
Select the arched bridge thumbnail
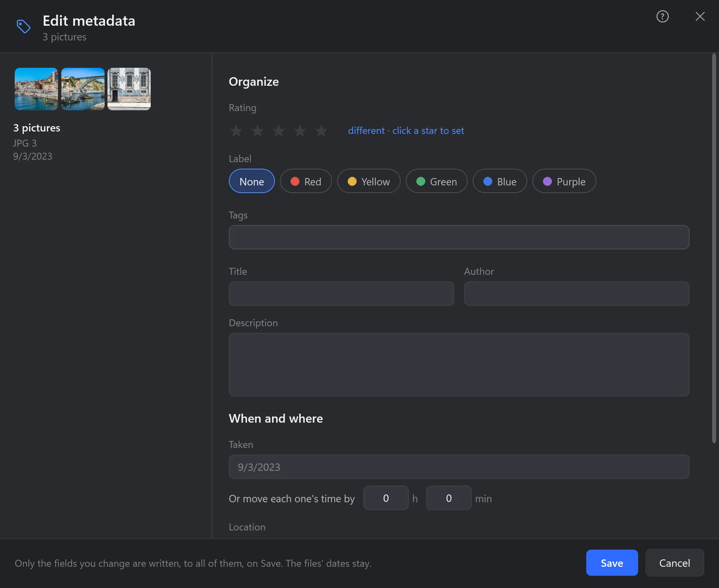coord(83,89)
